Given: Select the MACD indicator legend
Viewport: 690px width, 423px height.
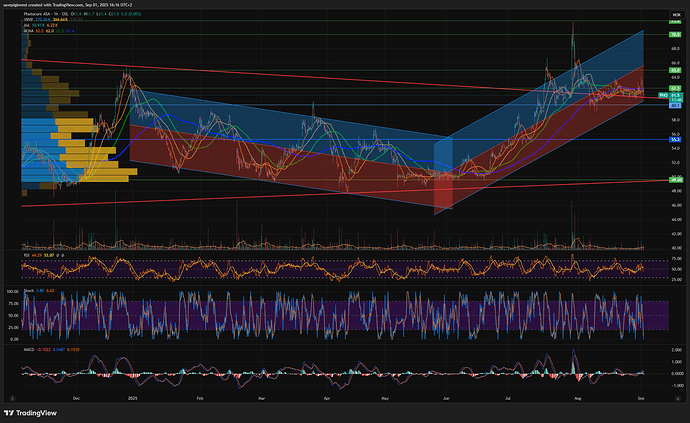Looking at the screenshot, I should pyautogui.click(x=29, y=349).
